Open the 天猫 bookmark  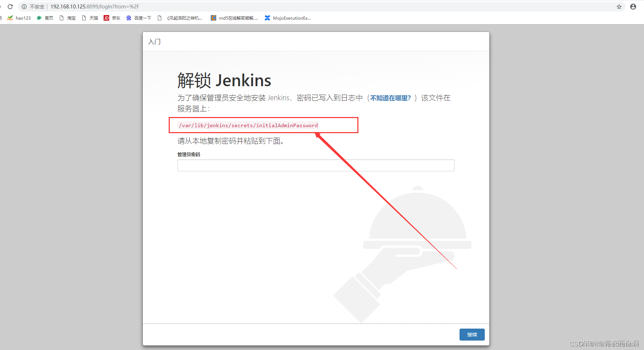click(x=90, y=18)
